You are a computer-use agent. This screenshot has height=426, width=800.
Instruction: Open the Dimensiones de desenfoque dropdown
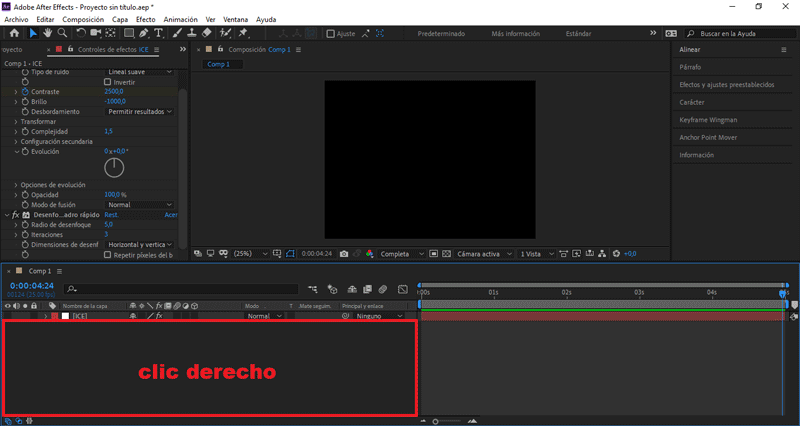(140, 245)
